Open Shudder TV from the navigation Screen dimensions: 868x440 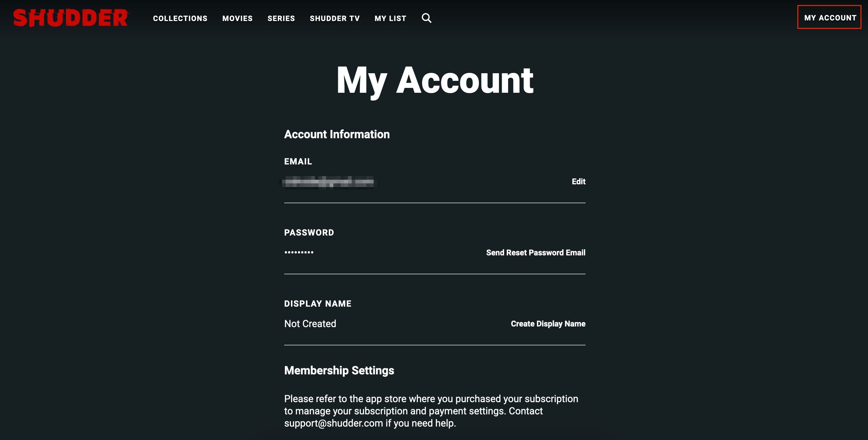point(335,19)
